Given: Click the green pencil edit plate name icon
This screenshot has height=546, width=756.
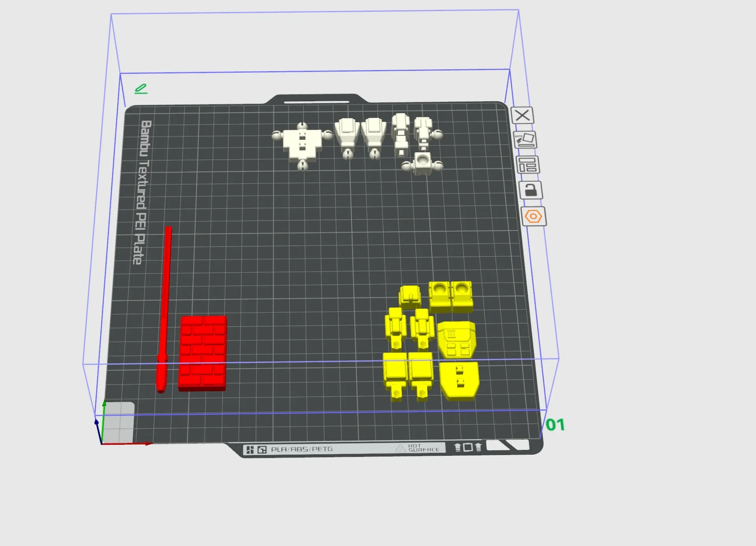Looking at the screenshot, I should (x=141, y=89).
